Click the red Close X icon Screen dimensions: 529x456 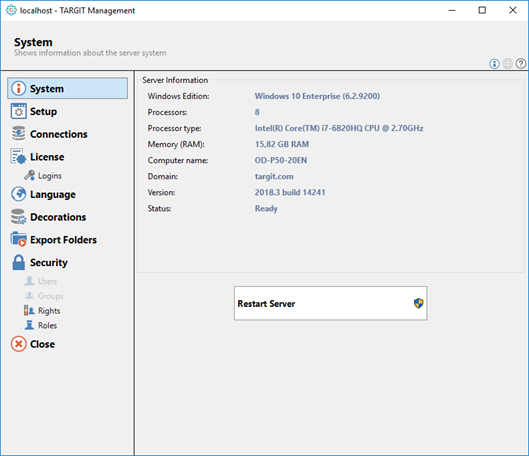19,344
